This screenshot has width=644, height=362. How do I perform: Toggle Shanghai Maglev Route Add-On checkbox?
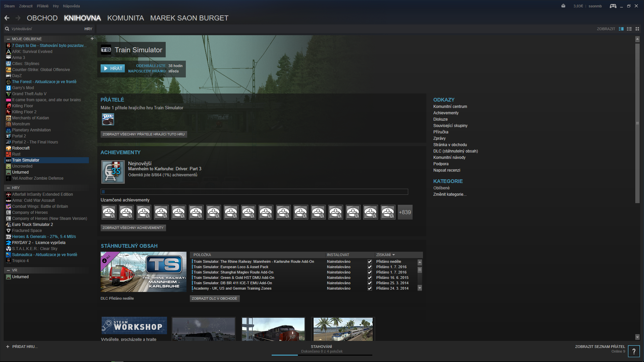[370, 272]
